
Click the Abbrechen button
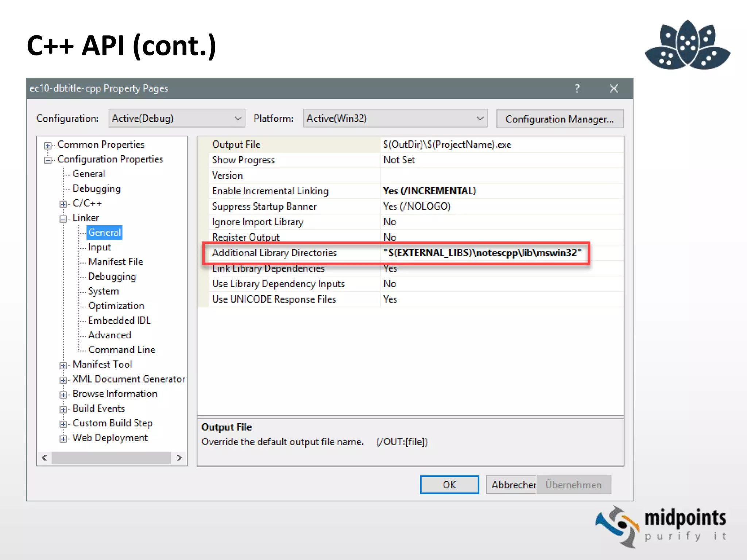511,485
